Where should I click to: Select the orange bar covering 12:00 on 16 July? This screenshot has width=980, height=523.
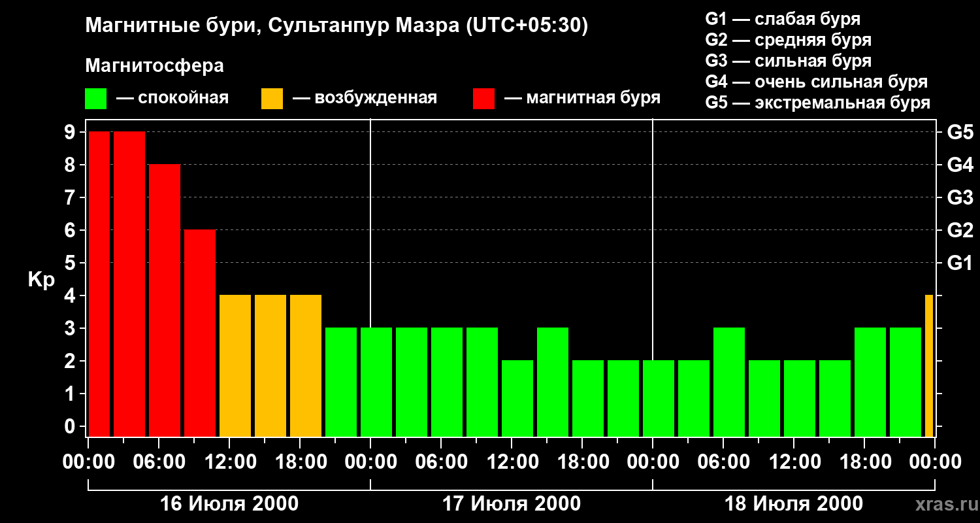click(x=235, y=366)
